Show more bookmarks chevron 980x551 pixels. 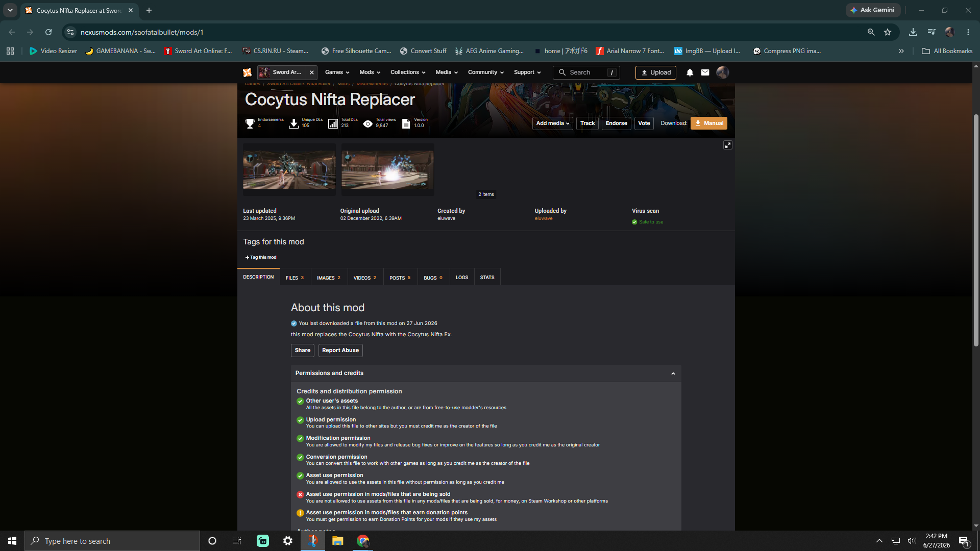tap(901, 51)
